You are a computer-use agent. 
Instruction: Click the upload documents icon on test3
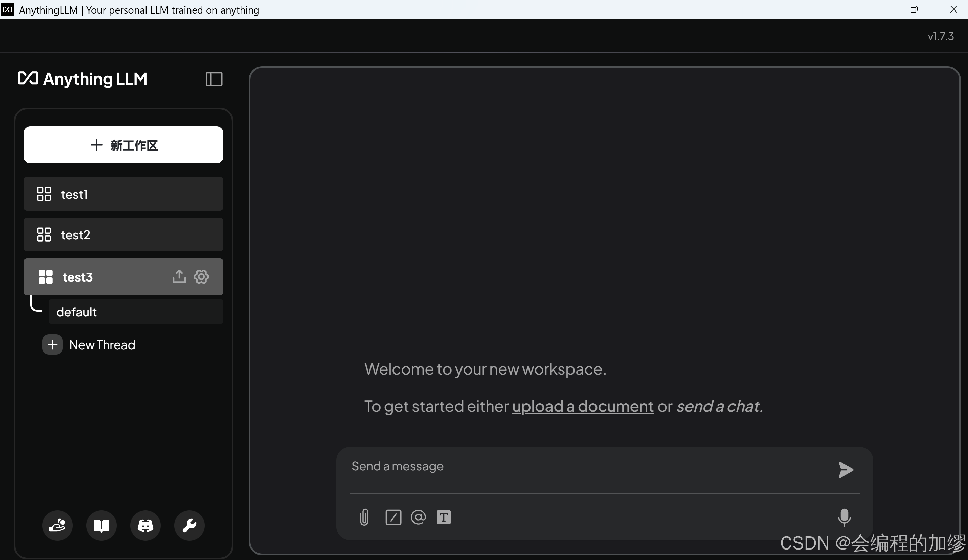click(179, 276)
